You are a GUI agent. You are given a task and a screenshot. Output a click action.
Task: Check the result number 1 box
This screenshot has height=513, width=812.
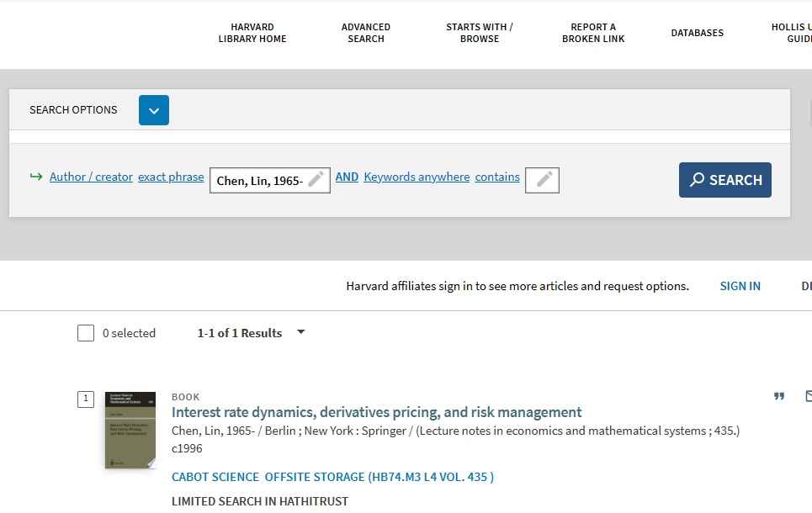[x=86, y=399]
